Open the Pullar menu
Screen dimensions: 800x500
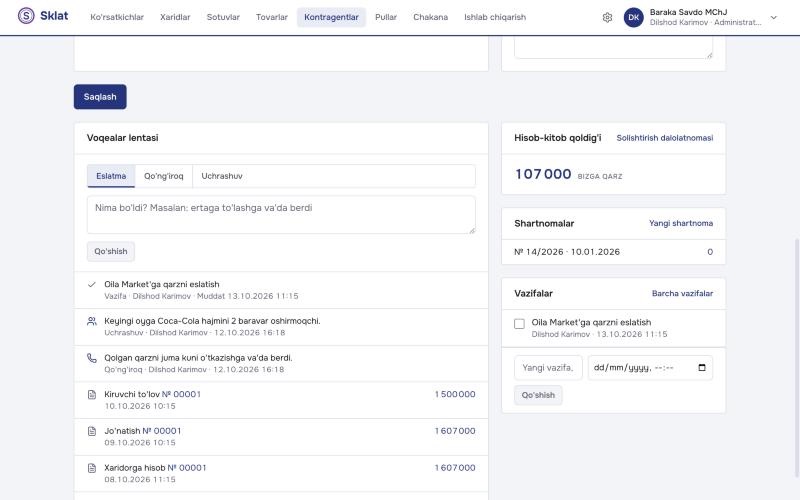pyautogui.click(x=386, y=17)
